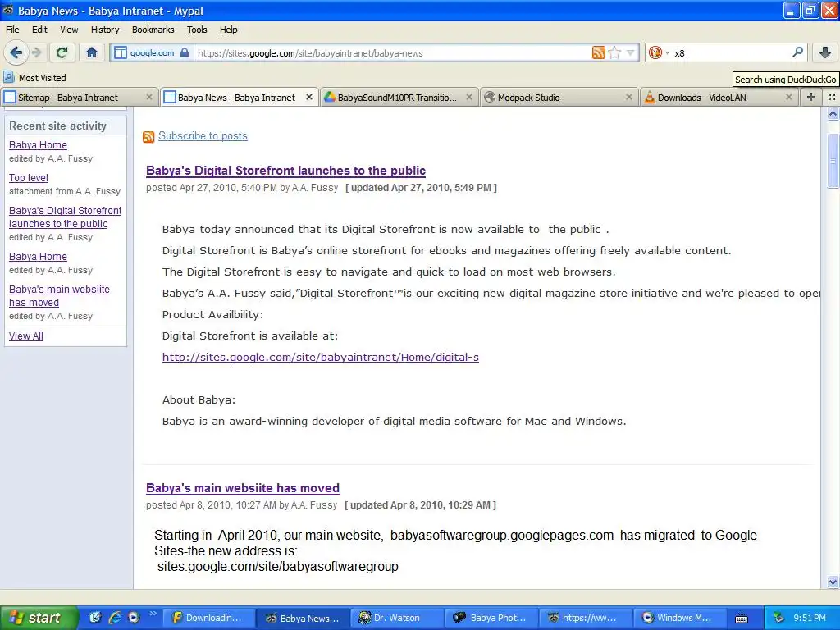Launch Internet Explorer from quick launch
Image resolution: width=840 pixels, height=630 pixels.
tap(115, 618)
